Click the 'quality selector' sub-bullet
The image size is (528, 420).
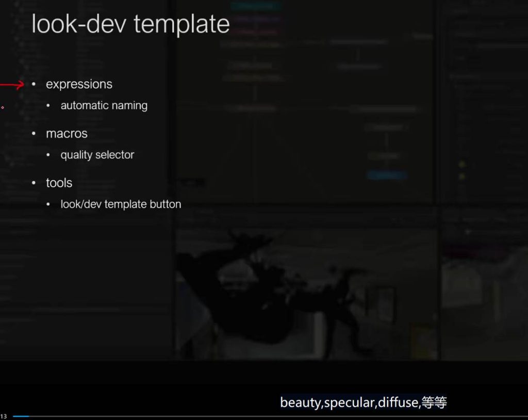tap(97, 155)
